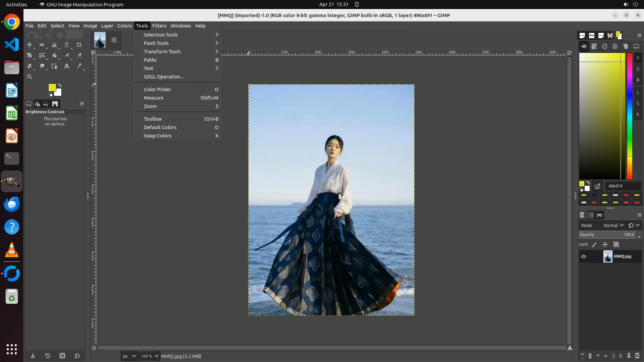
Task: Click the yellow foreground color swatch in toolbox
Action: pyautogui.click(x=52, y=87)
